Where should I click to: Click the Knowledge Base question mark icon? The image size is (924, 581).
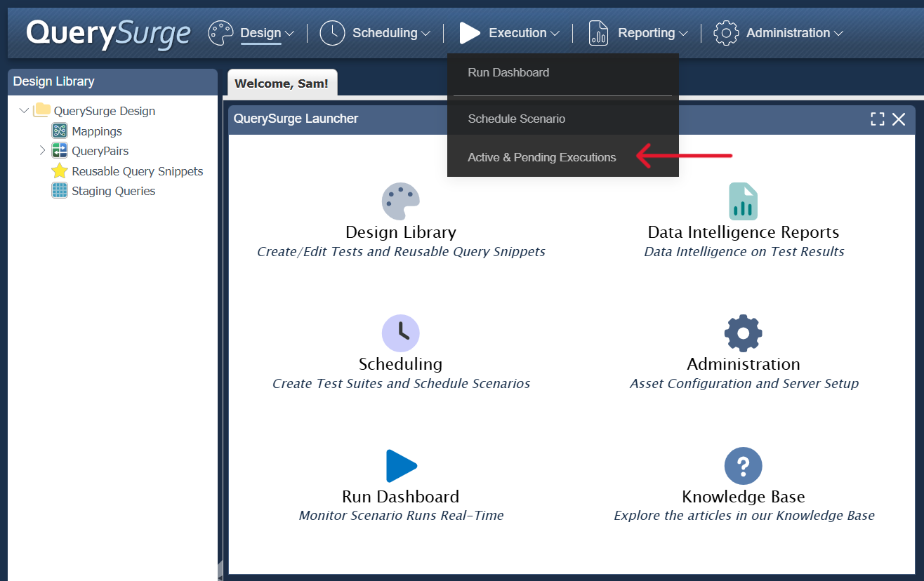tap(744, 466)
